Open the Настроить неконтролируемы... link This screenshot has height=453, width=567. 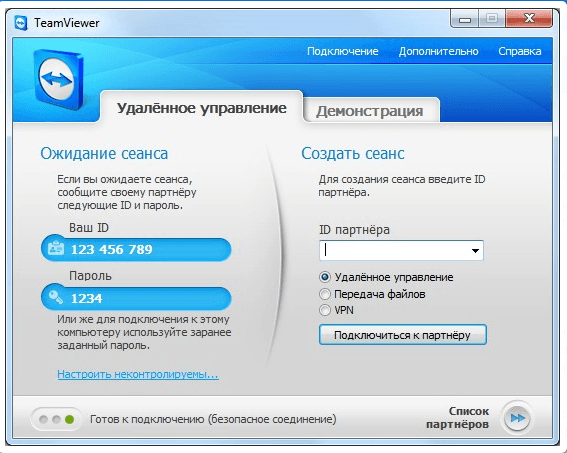click(x=138, y=374)
